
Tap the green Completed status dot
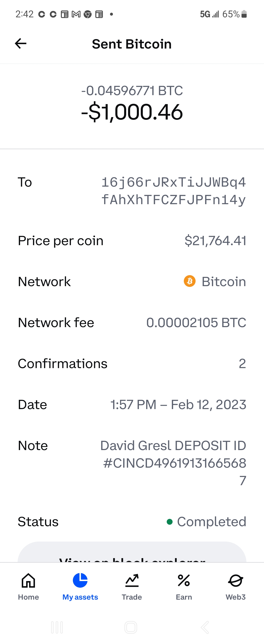pyautogui.click(x=170, y=522)
